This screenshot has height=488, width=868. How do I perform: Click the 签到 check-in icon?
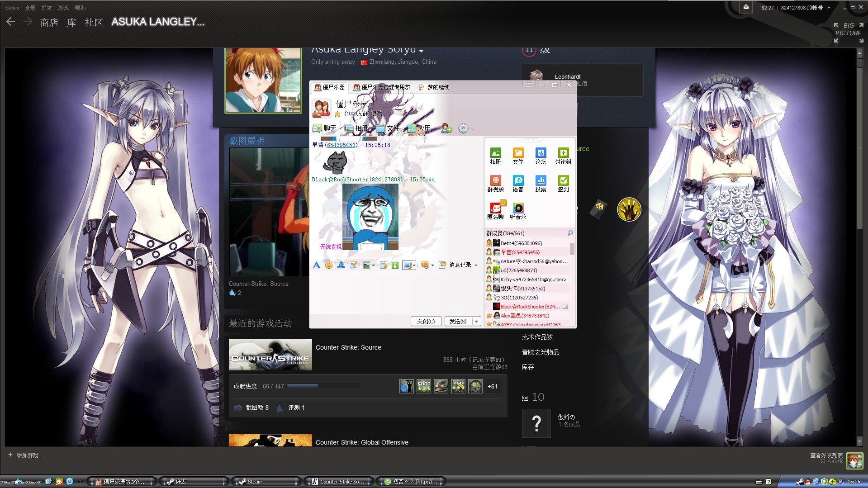[x=563, y=184]
